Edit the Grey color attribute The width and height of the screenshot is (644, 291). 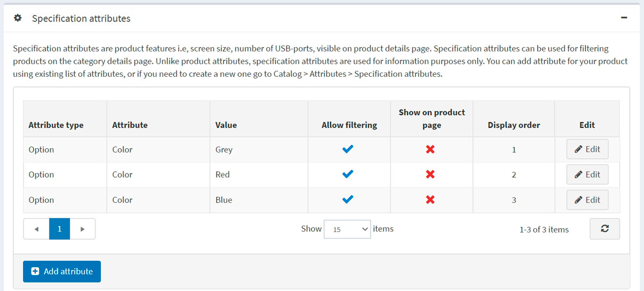pos(587,149)
